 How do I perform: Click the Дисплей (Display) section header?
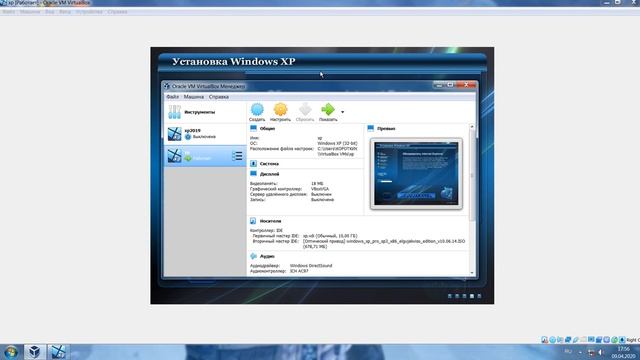point(269,174)
